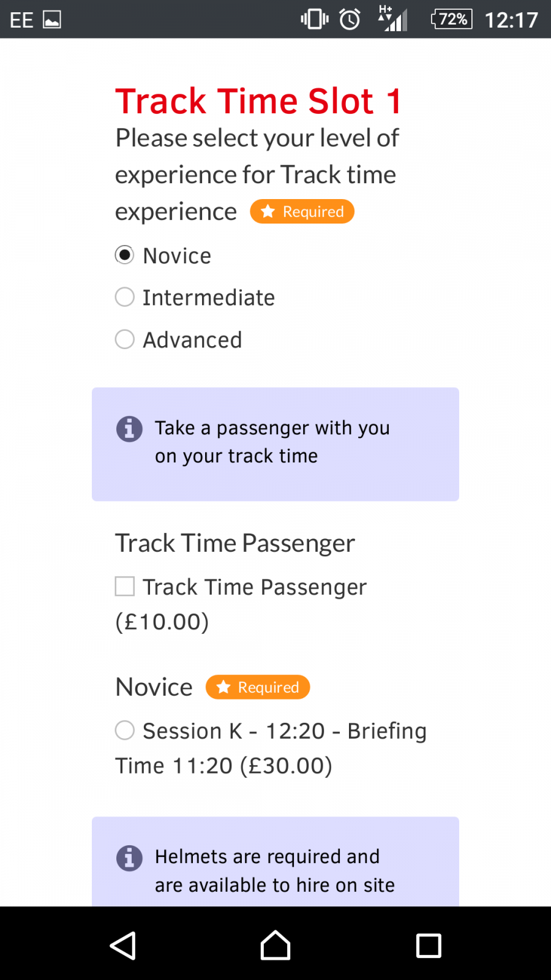Screen dimensions: 551x980
Task: Tap the alarm clock status icon
Action: [350, 19]
